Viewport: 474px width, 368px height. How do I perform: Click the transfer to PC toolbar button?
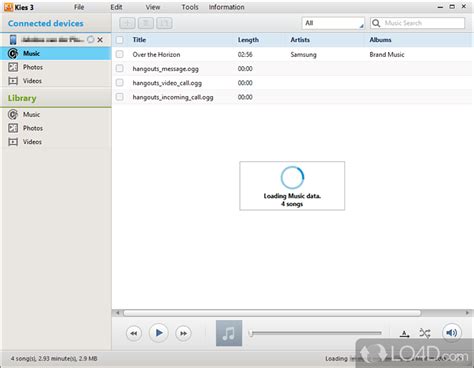[x=164, y=23]
